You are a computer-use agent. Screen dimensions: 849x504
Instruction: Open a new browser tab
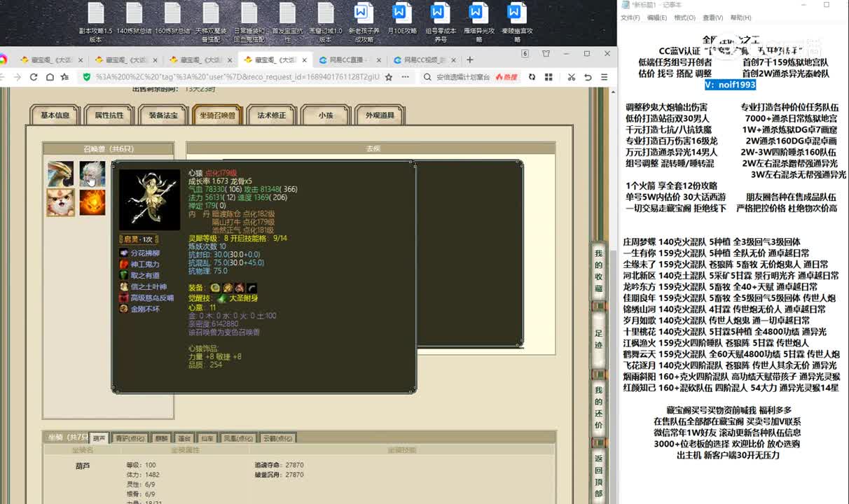tap(470, 60)
